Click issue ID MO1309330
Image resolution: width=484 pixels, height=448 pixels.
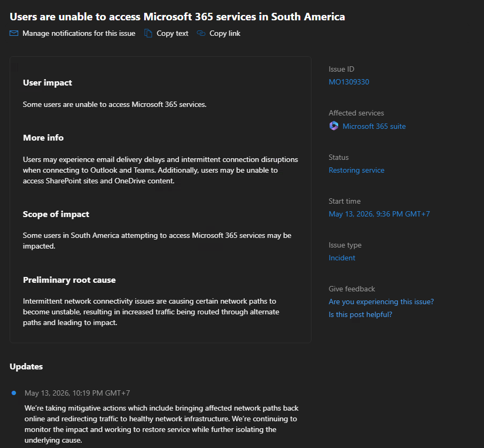[349, 82]
